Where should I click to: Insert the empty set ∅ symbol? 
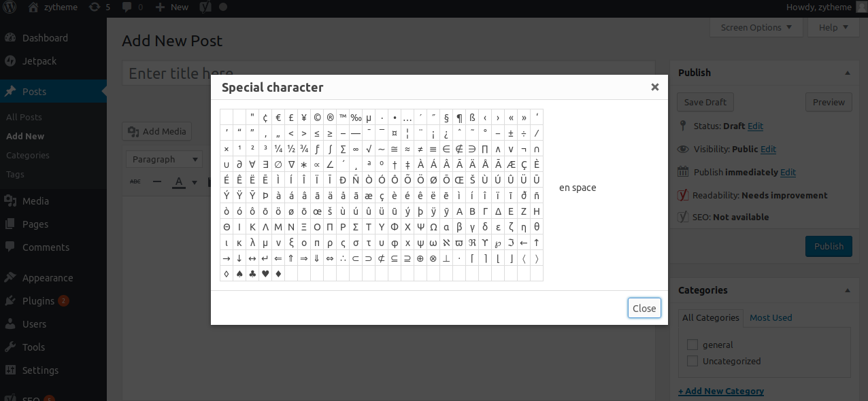[279, 164]
